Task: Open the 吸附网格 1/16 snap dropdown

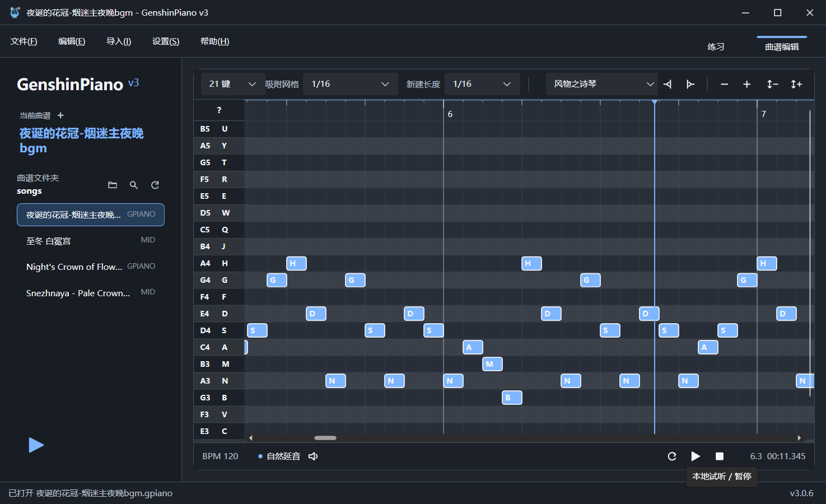Action: (x=350, y=84)
